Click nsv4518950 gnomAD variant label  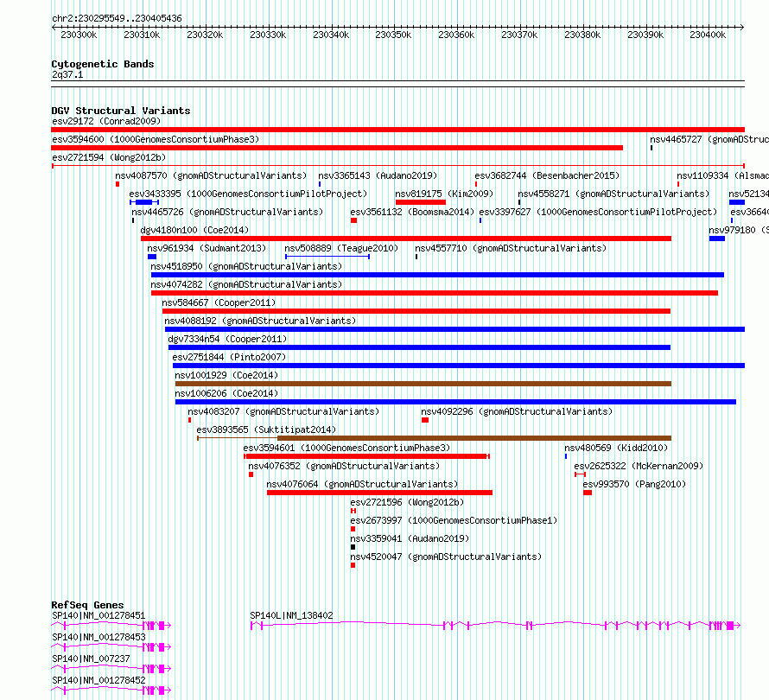coord(246,266)
